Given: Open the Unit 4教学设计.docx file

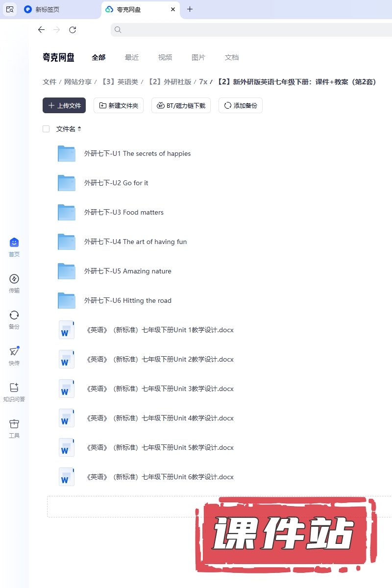Looking at the screenshot, I should pyautogui.click(x=160, y=418).
